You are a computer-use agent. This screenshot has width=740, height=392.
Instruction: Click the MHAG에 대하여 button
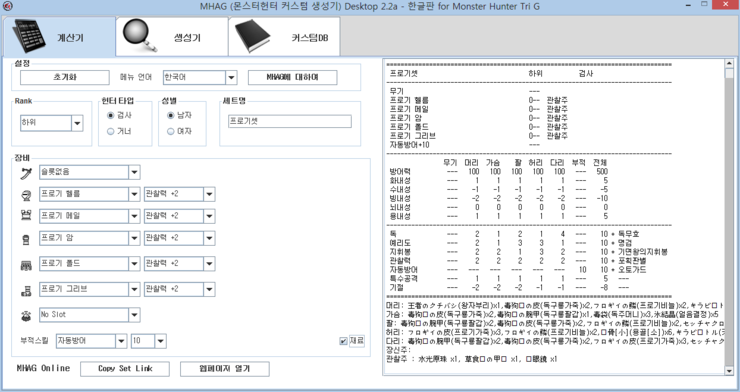[293, 77]
